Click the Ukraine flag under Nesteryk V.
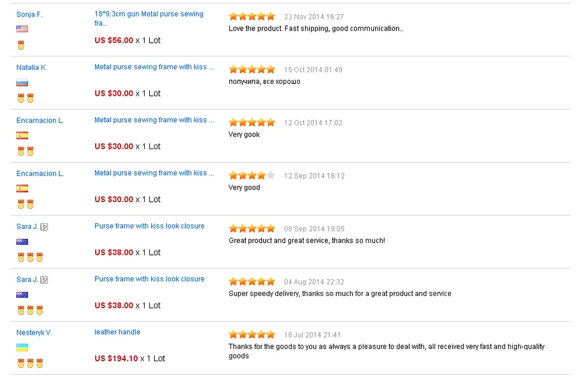 coord(22,347)
